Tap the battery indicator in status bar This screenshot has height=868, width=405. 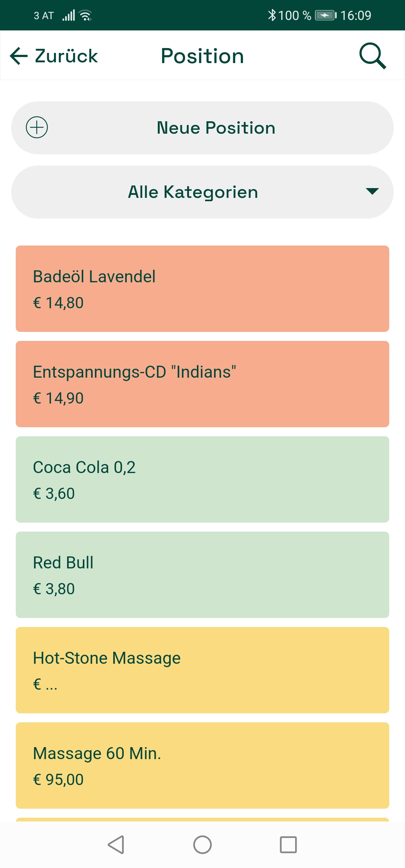(325, 15)
